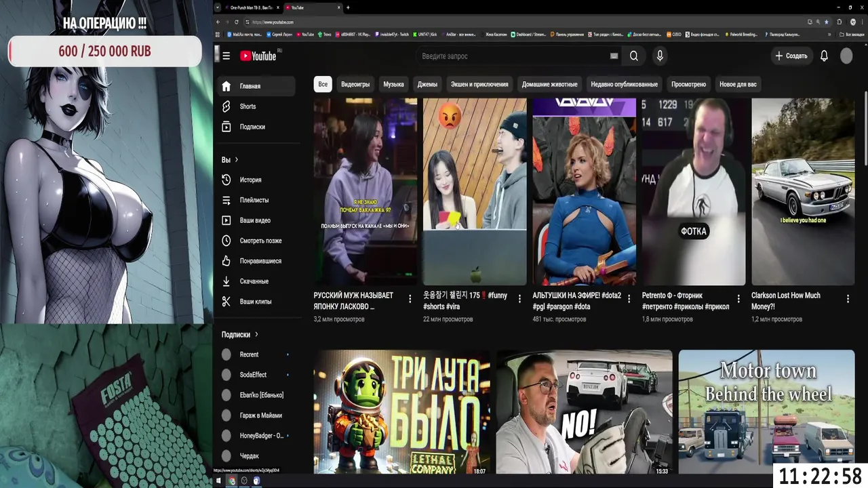868x488 pixels.
Task: Open SodaEffect subscription channel
Action: (258, 375)
